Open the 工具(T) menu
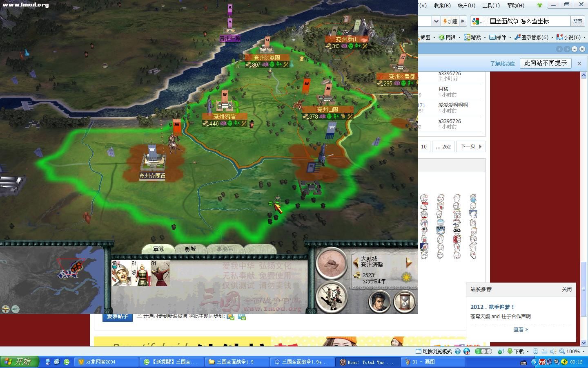The width and height of the screenshot is (588, 368). coord(491,5)
